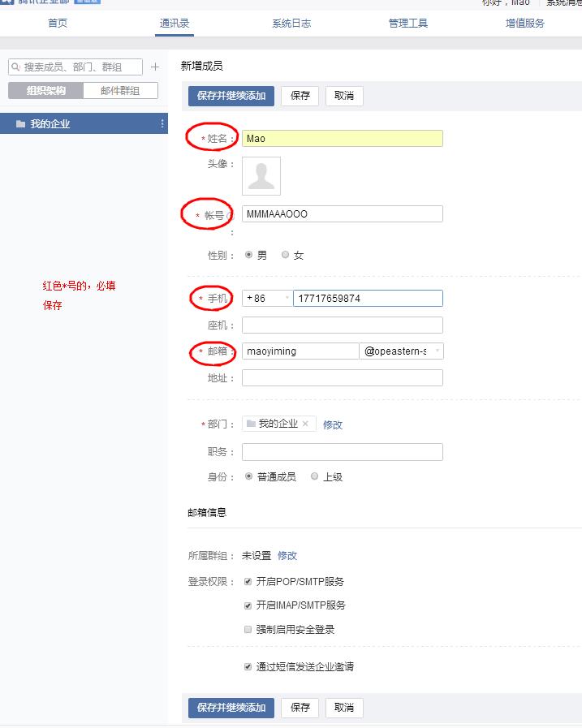The image size is (582, 728).
Task: Open 管理工具 tab
Action: pyautogui.click(x=408, y=24)
